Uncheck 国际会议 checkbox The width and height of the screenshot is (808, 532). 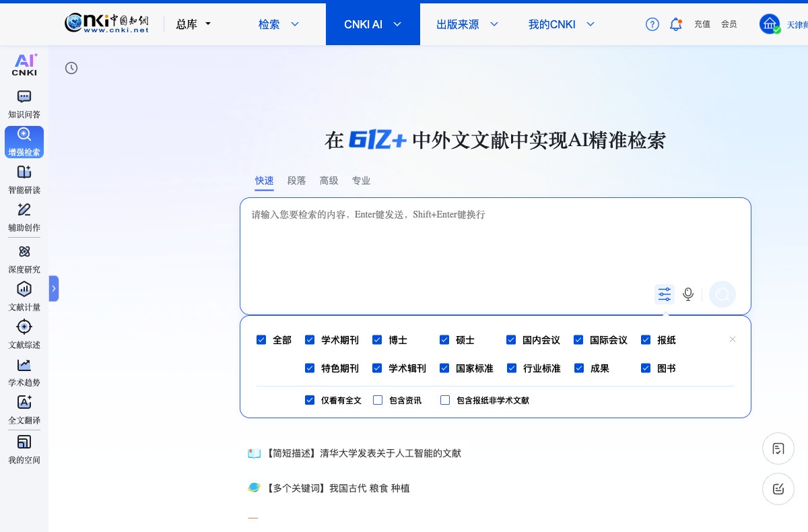click(578, 340)
